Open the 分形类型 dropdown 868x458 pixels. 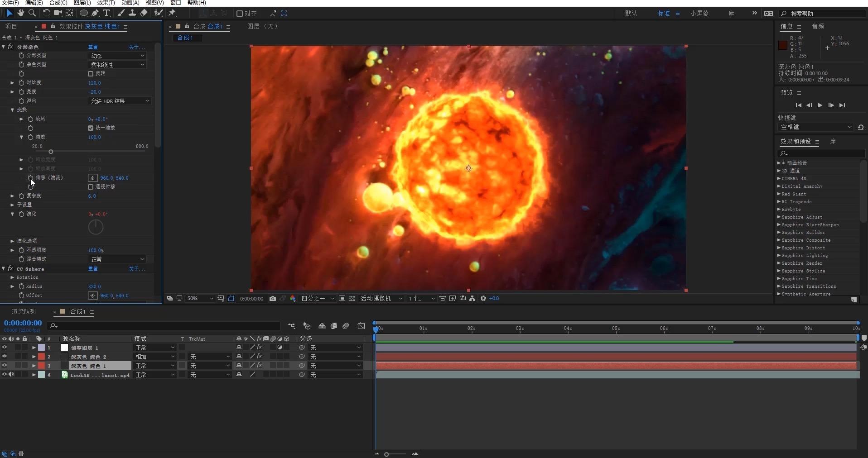coord(117,56)
